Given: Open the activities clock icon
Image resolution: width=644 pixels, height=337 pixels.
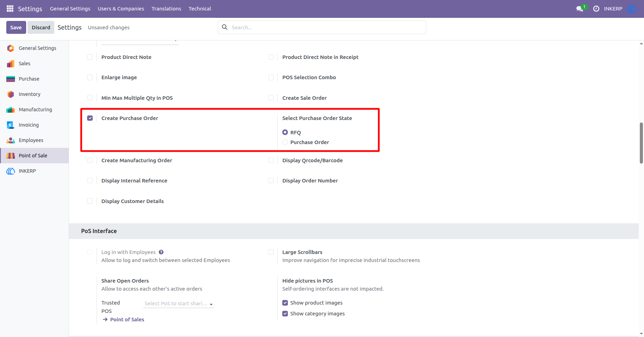Looking at the screenshot, I should point(596,9).
